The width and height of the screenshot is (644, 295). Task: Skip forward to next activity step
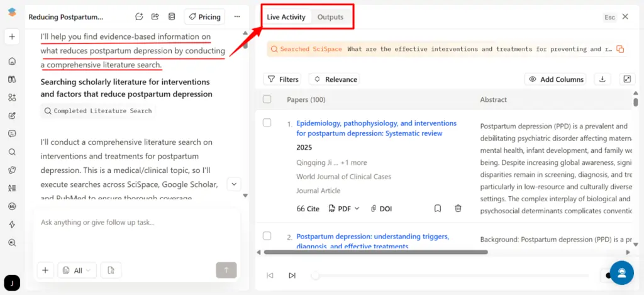point(292,276)
